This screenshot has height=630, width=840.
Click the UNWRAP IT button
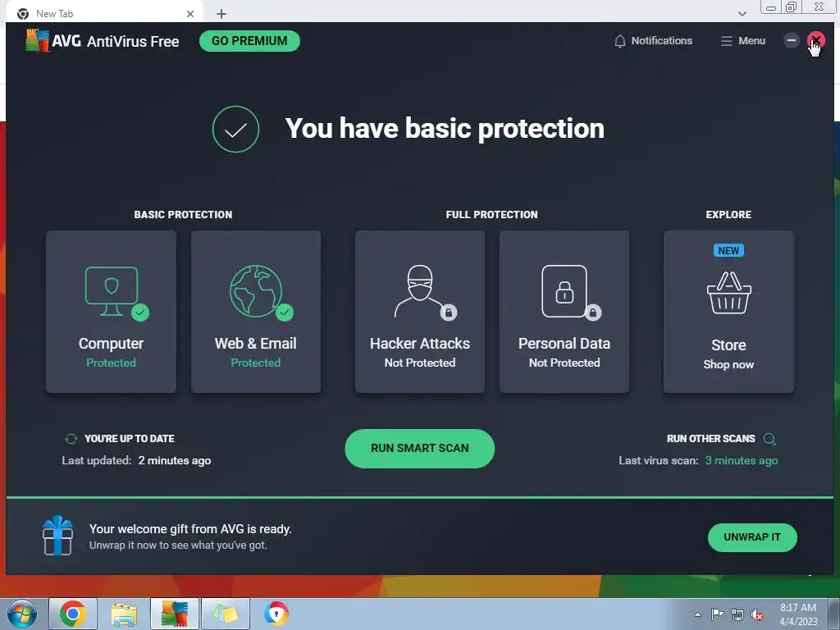click(x=752, y=537)
